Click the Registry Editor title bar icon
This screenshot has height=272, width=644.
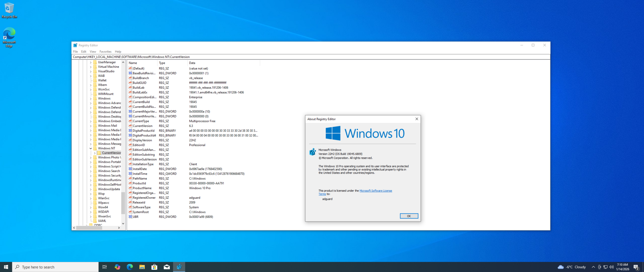point(75,45)
